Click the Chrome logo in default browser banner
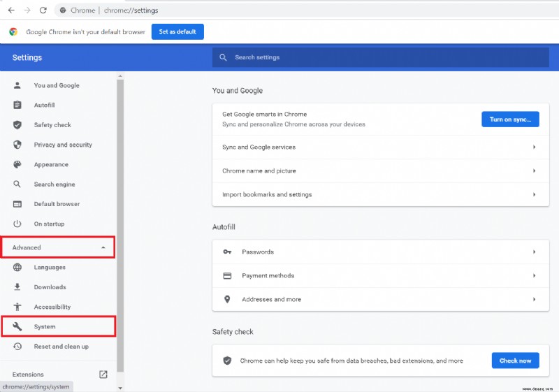 (13, 31)
